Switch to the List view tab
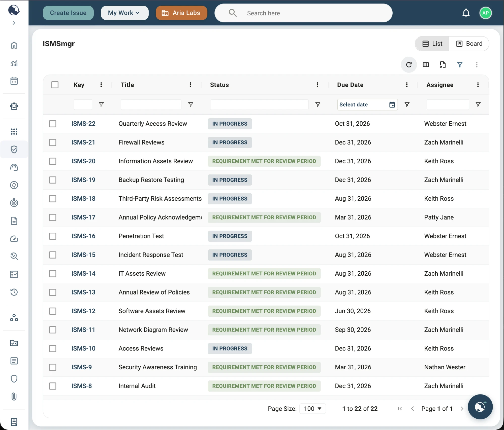The width and height of the screenshot is (504, 430). click(x=432, y=44)
